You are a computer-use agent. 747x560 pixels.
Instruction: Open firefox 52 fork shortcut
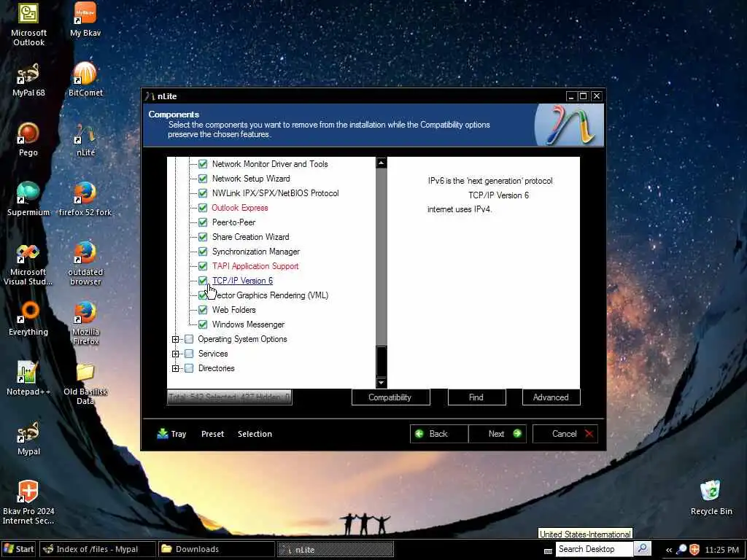pyautogui.click(x=85, y=200)
